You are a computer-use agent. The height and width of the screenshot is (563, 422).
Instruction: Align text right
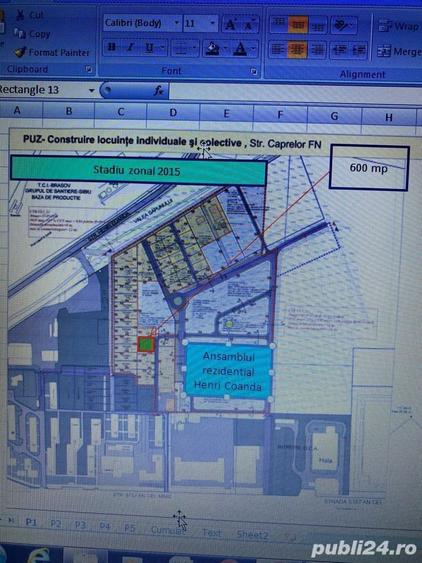pos(318,50)
